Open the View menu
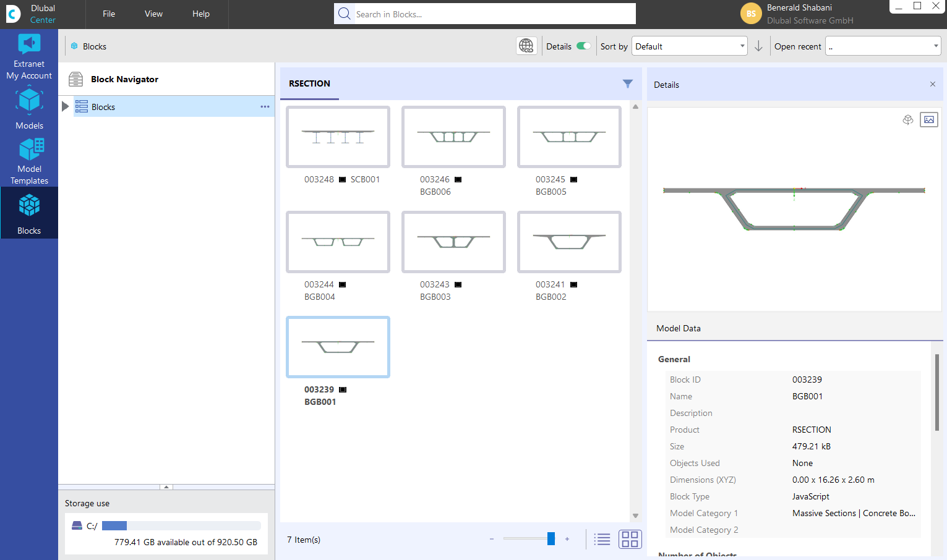947x560 pixels. click(153, 14)
